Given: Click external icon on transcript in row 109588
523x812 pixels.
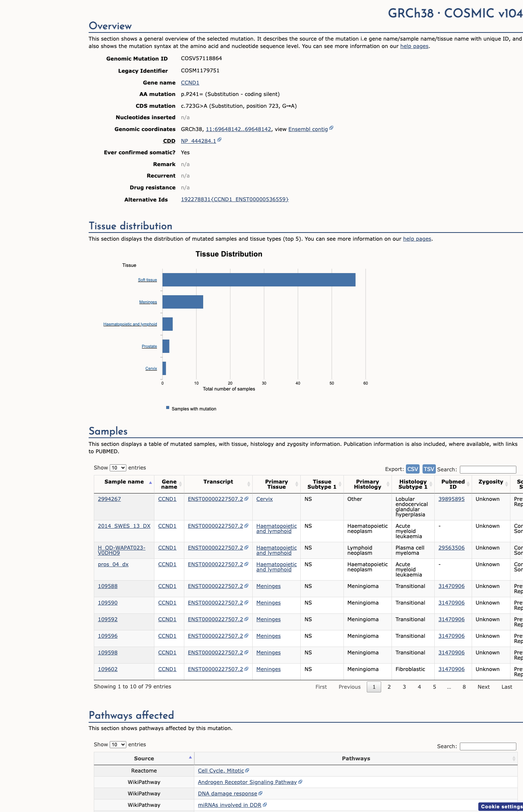Looking at the screenshot, I should pyautogui.click(x=246, y=585).
